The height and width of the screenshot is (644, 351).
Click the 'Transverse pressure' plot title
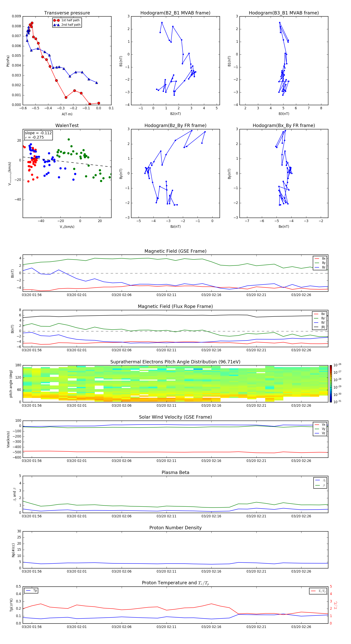pos(67,13)
